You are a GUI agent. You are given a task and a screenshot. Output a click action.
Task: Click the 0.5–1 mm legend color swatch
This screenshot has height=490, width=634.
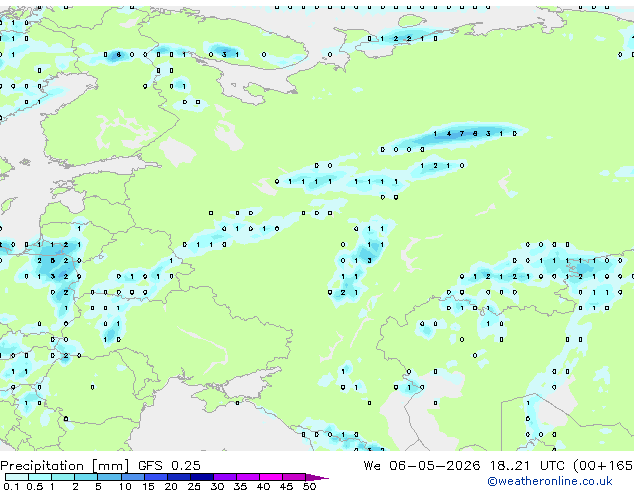[40, 477]
